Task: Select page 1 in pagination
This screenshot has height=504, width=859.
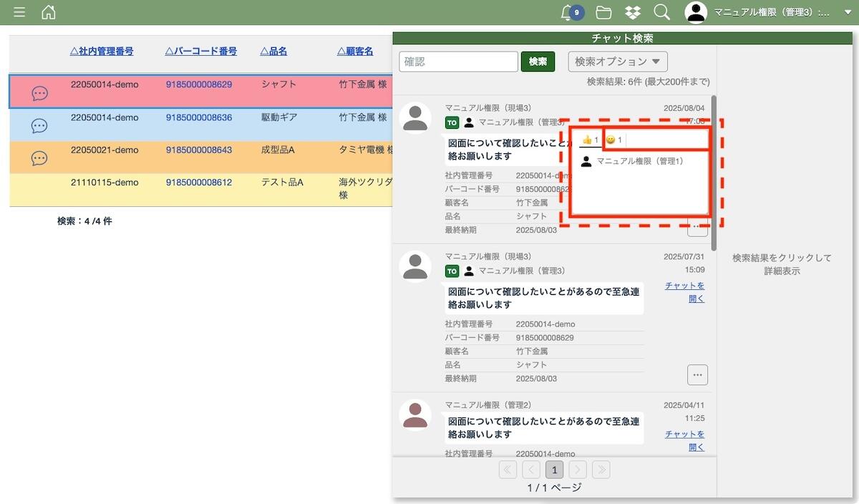Action: [554, 470]
